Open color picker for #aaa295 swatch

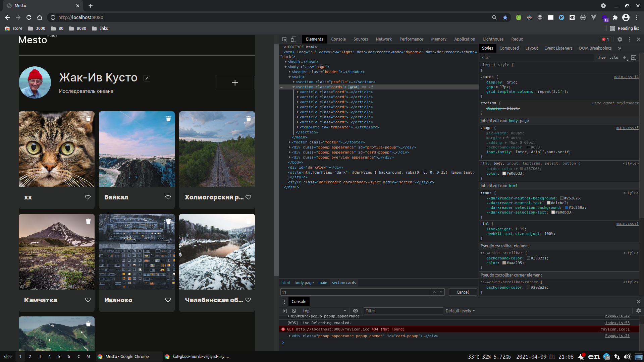[504, 263]
